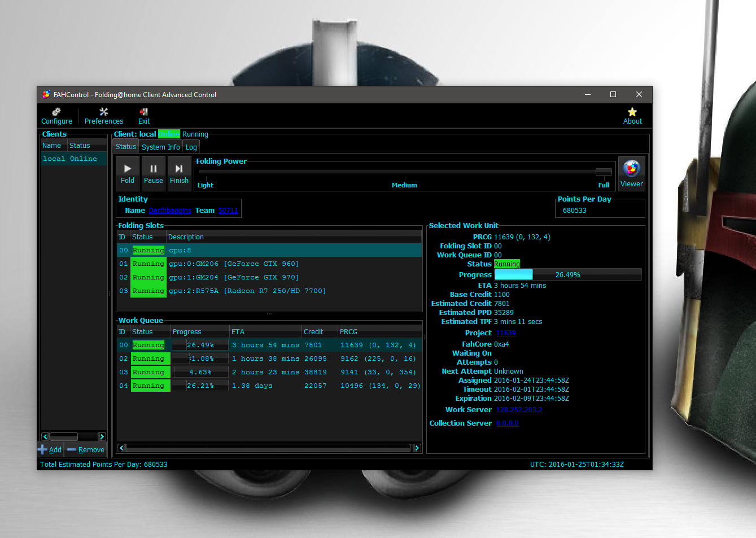Image resolution: width=756 pixels, height=538 pixels.
Task: Click the Selected Work Unit progress bar
Action: pyautogui.click(x=568, y=275)
